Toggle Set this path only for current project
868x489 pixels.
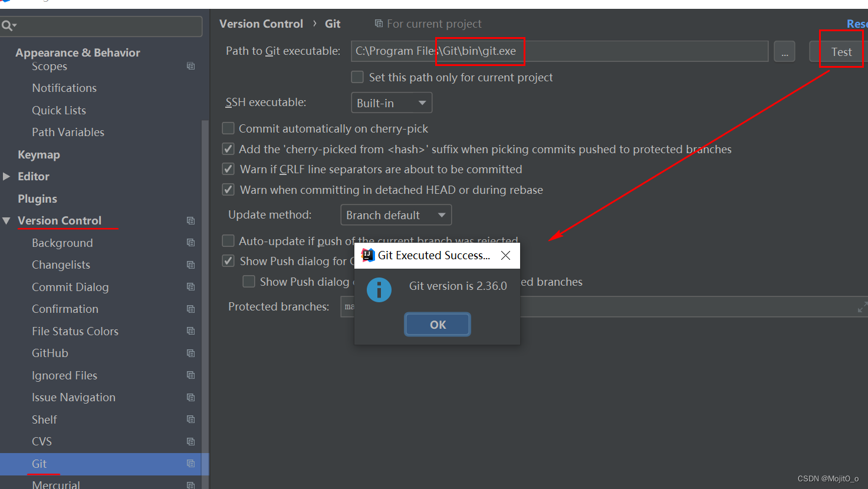coord(357,77)
